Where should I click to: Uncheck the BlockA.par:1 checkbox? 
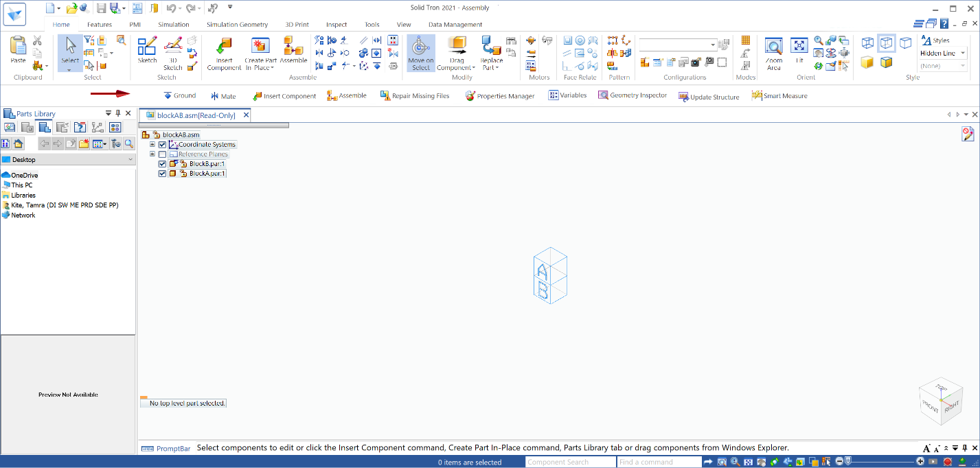pyautogui.click(x=163, y=174)
